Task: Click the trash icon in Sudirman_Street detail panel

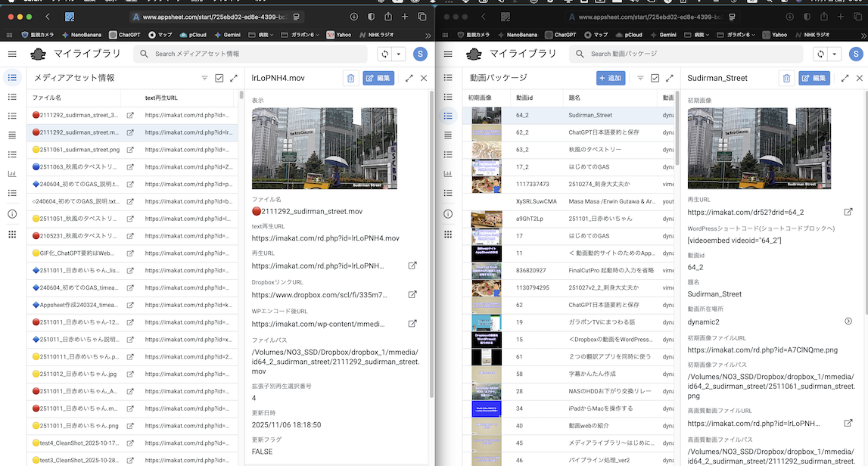Action: (786, 78)
